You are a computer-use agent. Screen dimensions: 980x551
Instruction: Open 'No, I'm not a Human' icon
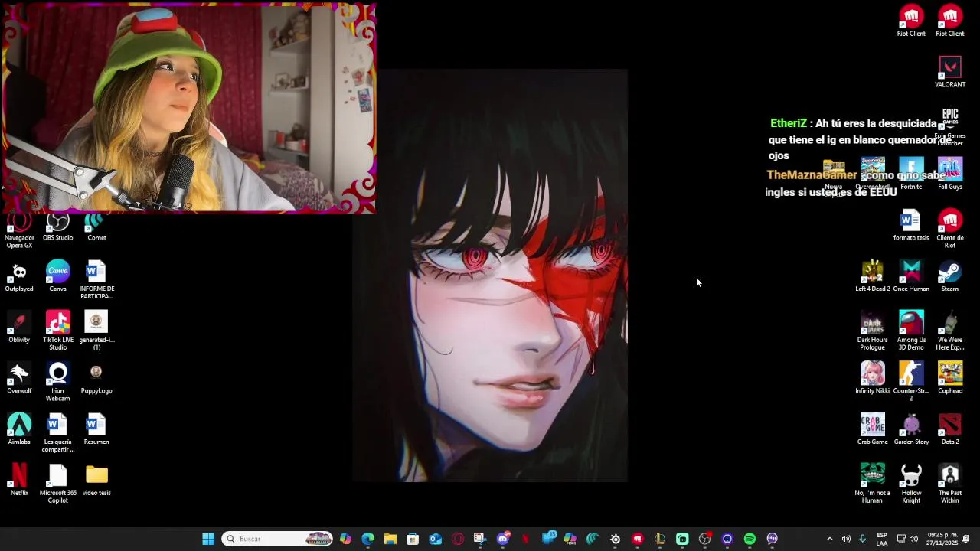pos(872,484)
